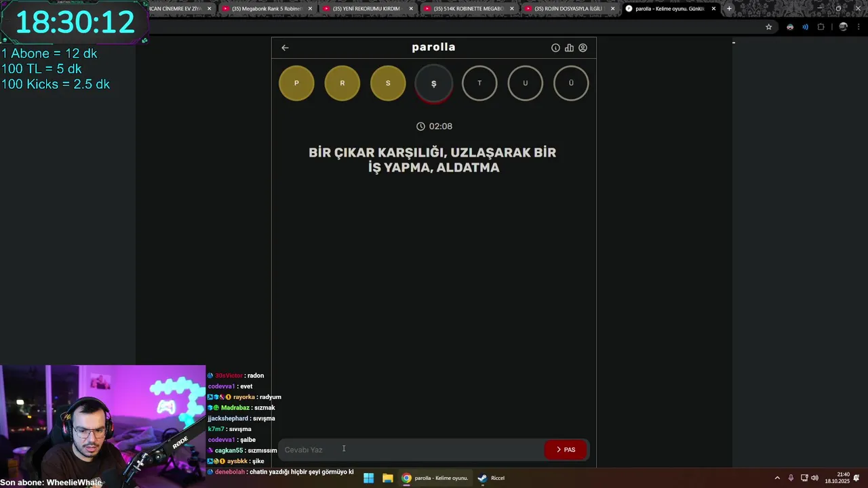Open File Explorer from the taskbar
The image size is (868, 488).
(387, 478)
